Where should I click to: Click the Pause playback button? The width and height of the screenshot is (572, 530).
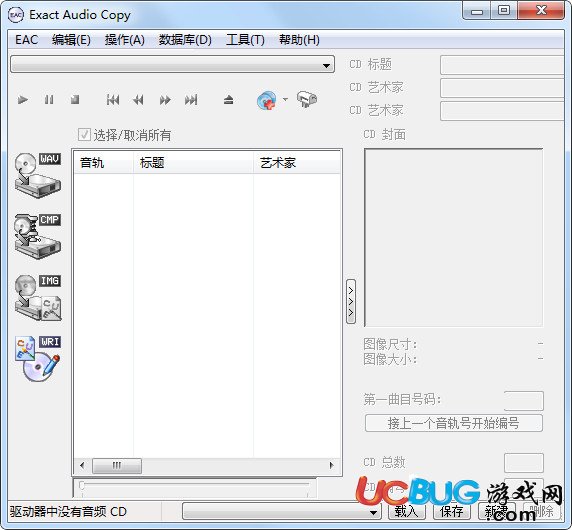(49, 100)
